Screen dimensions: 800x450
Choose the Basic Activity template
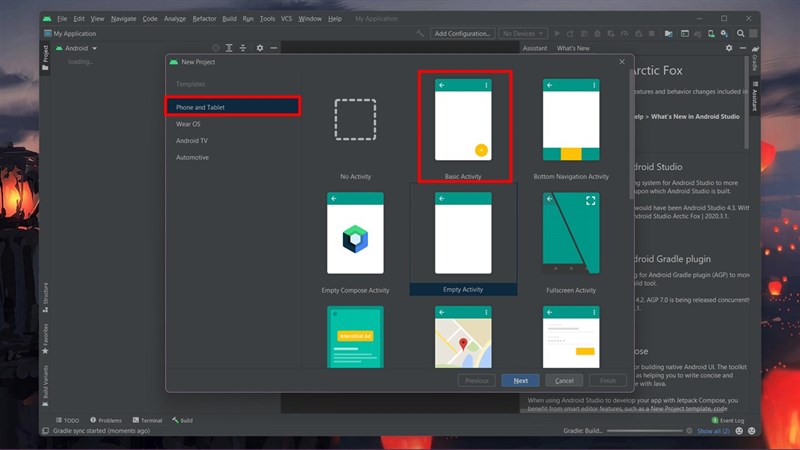pyautogui.click(x=463, y=127)
